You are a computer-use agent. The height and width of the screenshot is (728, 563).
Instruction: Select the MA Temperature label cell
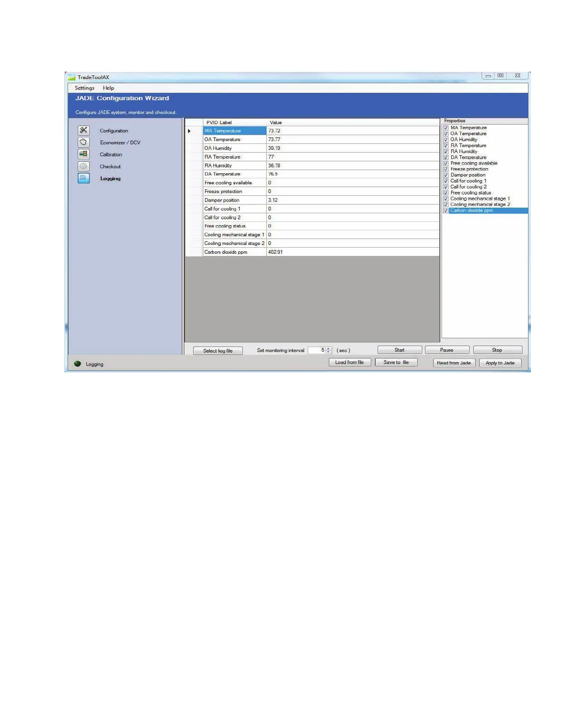pos(235,131)
